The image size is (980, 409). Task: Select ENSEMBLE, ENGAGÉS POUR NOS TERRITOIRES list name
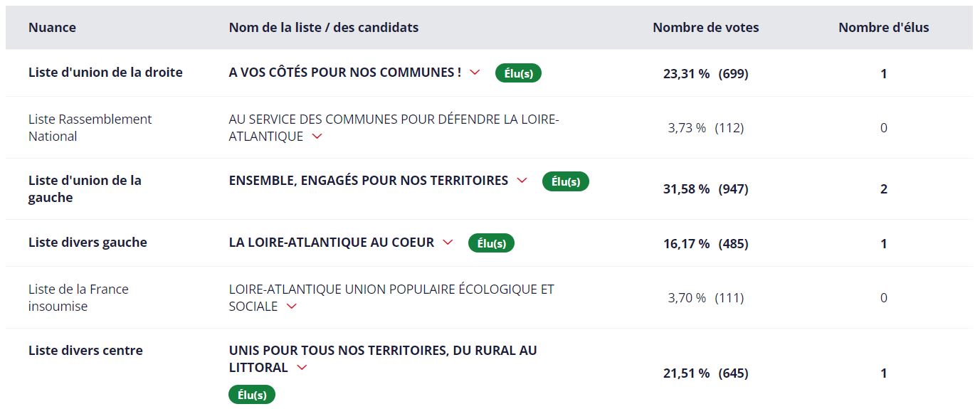(369, 181)
